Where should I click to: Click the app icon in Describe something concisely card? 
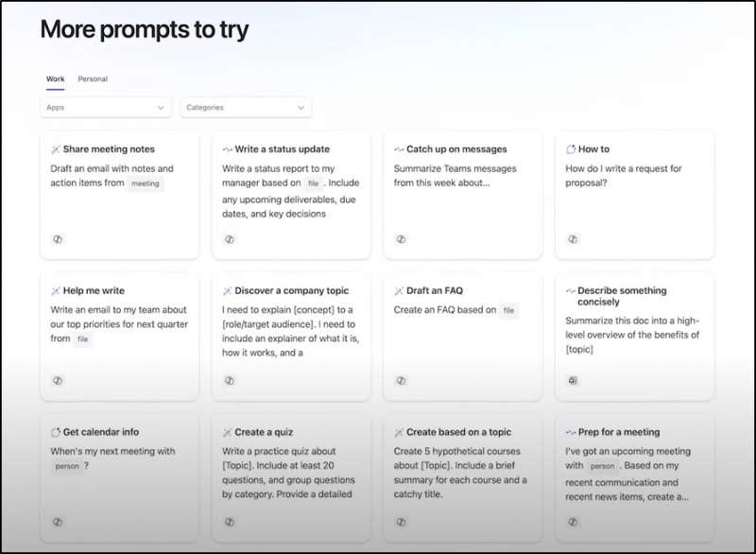[x=573, y=380]
